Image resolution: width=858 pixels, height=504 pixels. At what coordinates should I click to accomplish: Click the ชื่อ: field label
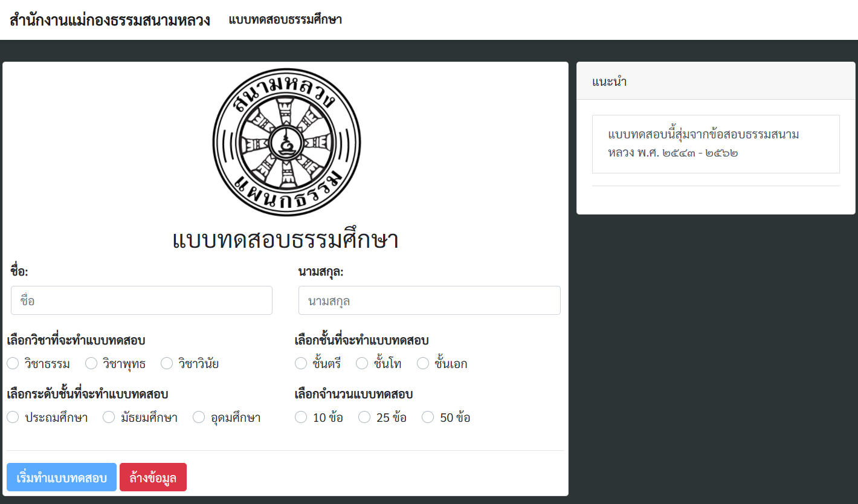[x=19, y=271]
